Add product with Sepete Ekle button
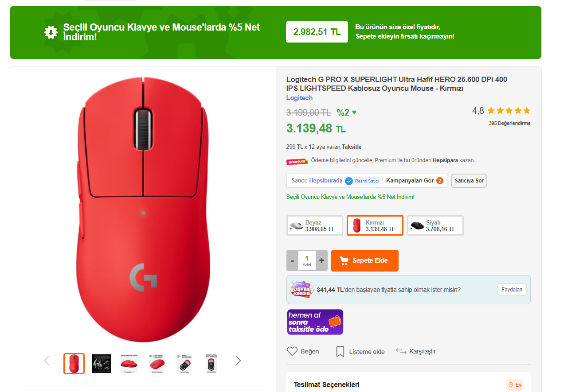The image size is (587, 392). click(x=364, y=260)
